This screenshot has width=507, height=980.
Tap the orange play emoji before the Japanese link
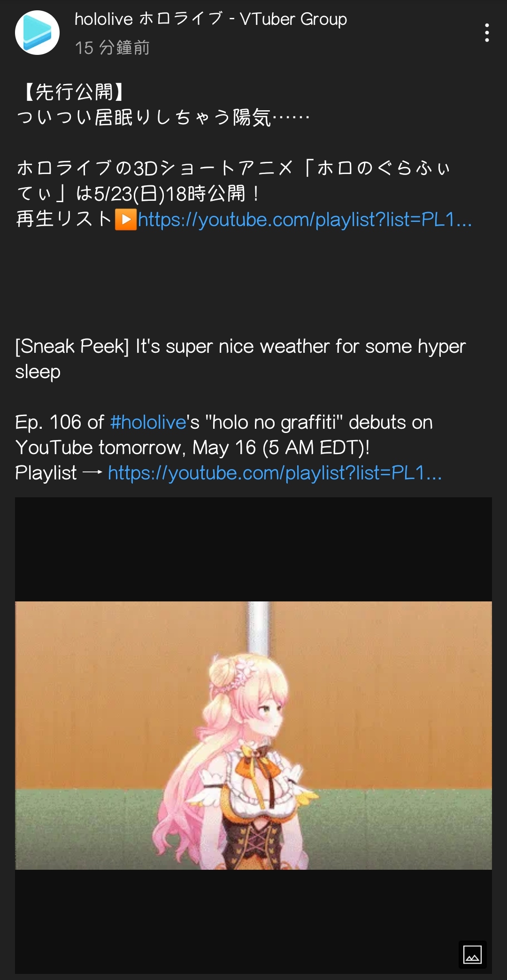pyautogui.click(x=126, y=220)
